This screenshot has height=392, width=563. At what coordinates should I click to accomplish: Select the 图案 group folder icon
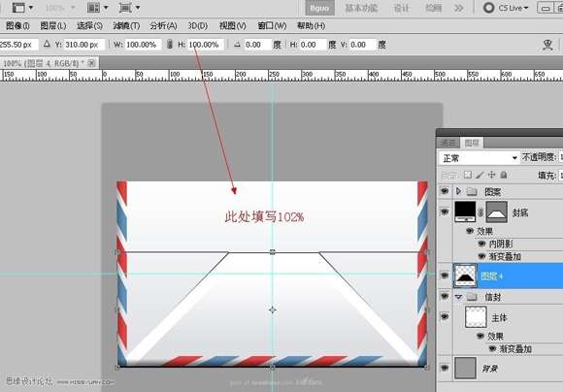click(x=472, y=191)
